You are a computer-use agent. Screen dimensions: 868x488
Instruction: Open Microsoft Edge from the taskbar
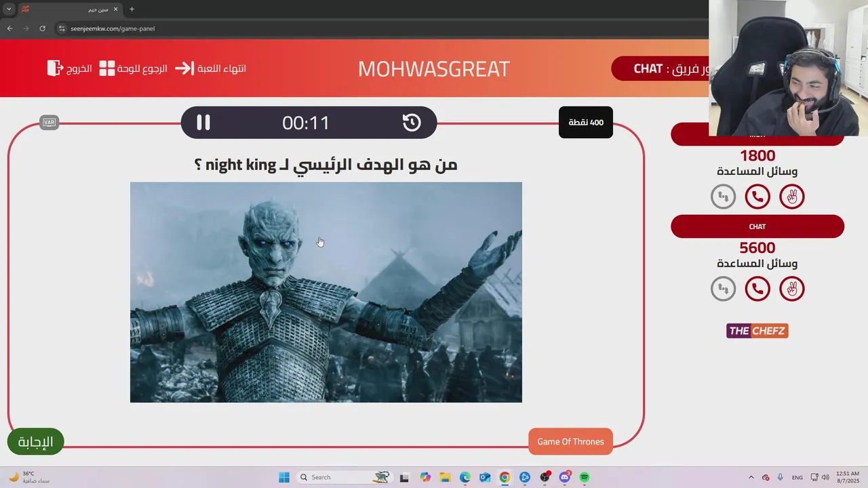[x=465, y=477]
